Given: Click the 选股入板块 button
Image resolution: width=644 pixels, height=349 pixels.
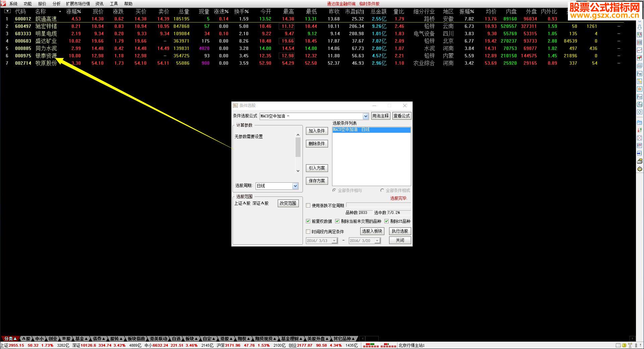Looking at the screenshot, I should tap(372, 231).
